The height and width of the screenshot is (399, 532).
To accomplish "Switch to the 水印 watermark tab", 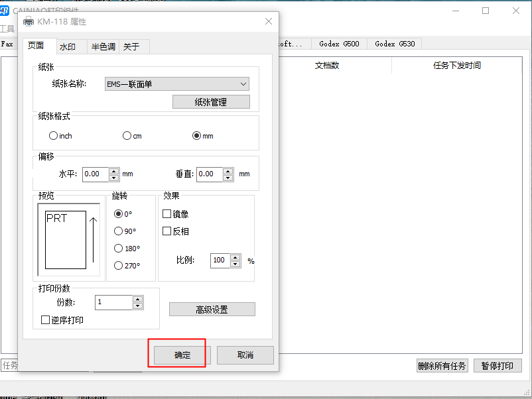I will pos(67,46).
